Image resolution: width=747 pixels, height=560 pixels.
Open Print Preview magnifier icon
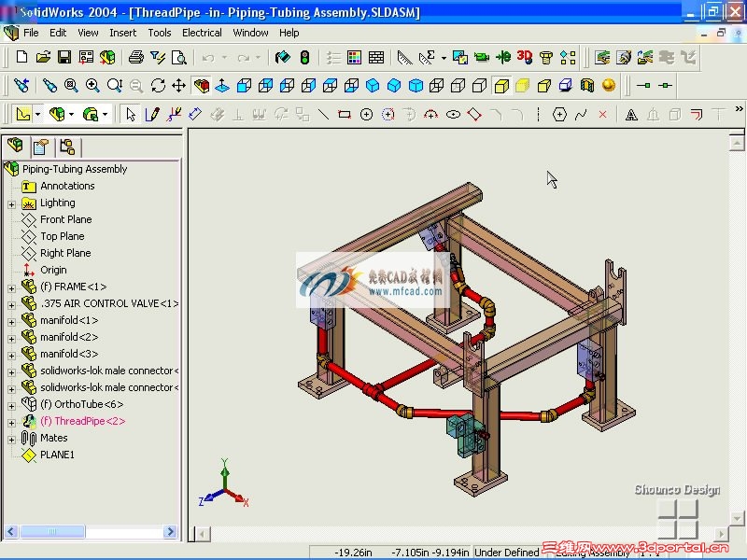point(178,58)
